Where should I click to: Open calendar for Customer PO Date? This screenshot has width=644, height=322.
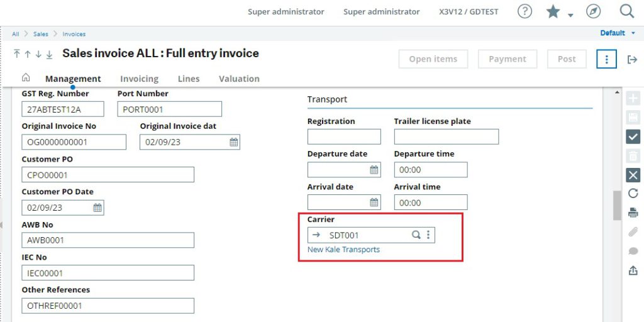[x=98, y=208]
